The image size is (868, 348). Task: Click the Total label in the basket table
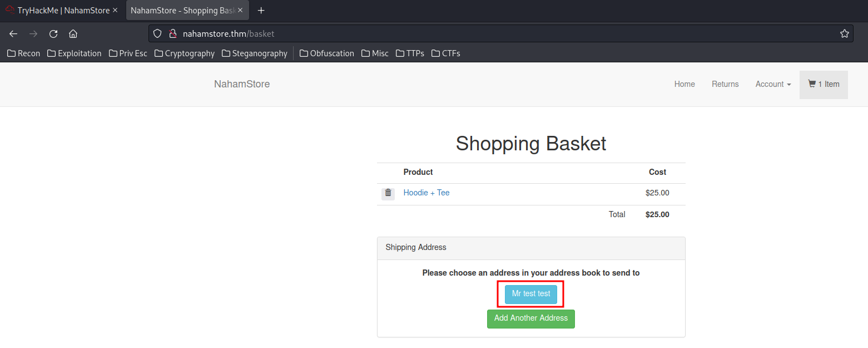tap(617, 214)
